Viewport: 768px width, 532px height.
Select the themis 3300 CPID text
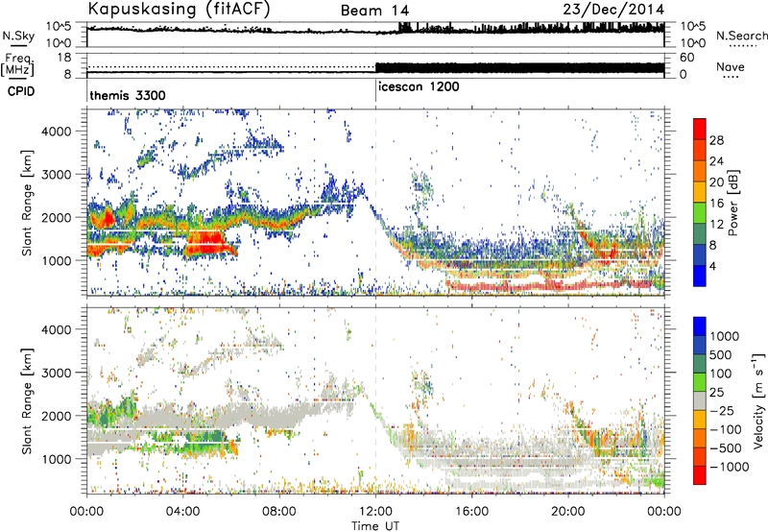point(128,95)
